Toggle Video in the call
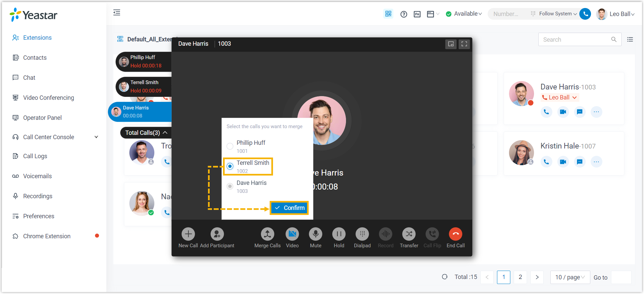Viewport: 644px width, 294px height. 292,238
